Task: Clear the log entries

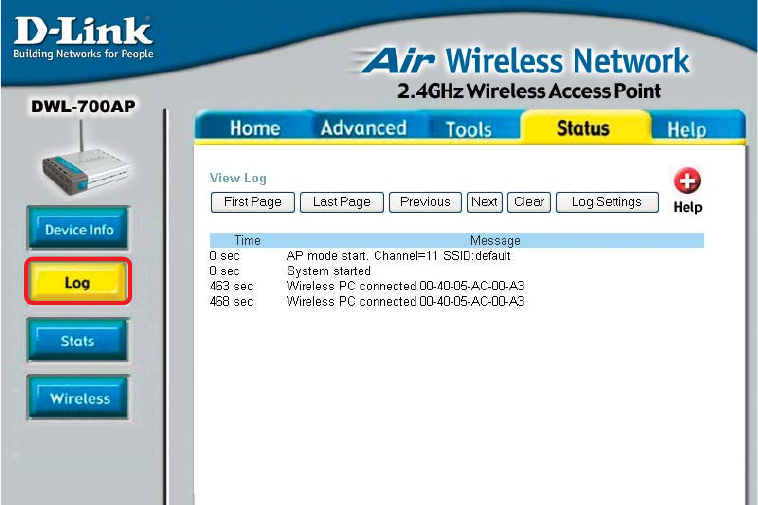Action: click(529, 202)
